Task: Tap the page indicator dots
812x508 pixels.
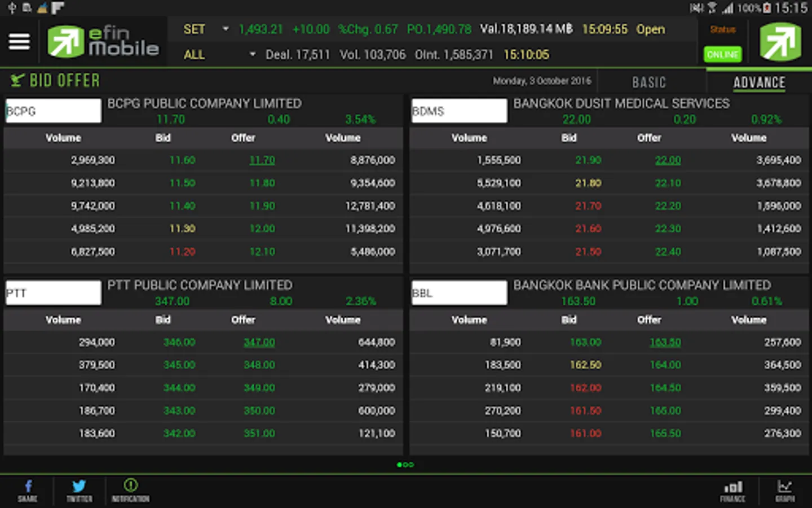Action: [x=405, y=465]
